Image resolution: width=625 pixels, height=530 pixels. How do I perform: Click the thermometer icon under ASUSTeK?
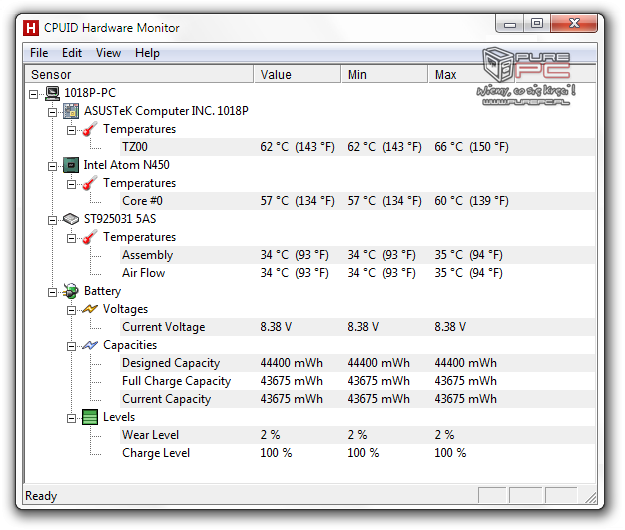pos(90,129)
